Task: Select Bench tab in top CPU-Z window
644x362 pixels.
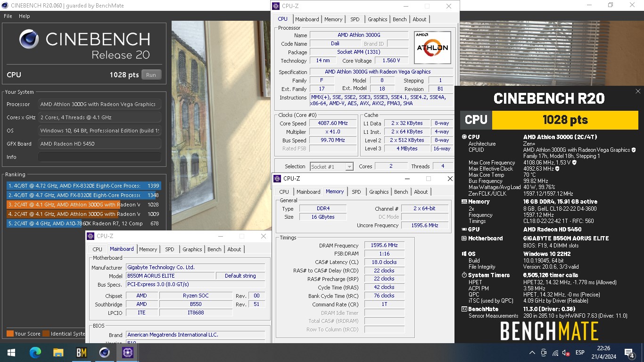Action: coord(400,19)
